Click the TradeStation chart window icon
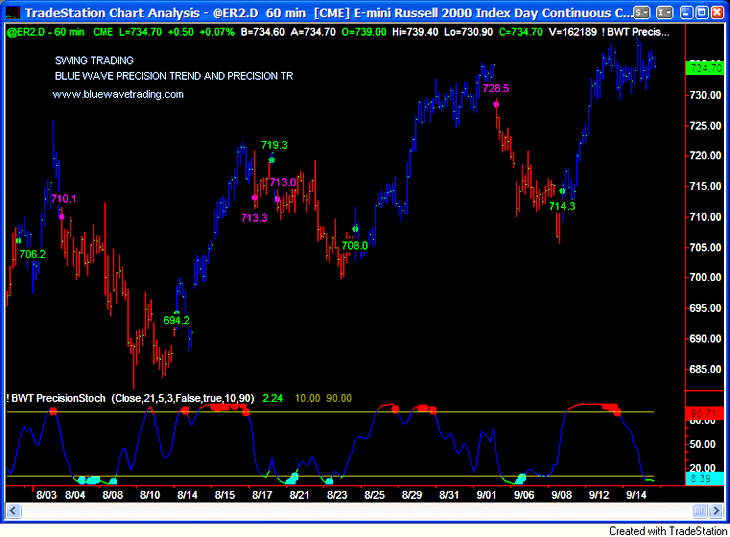This screenshot has width=730, height=537. [x=13, y=13]
